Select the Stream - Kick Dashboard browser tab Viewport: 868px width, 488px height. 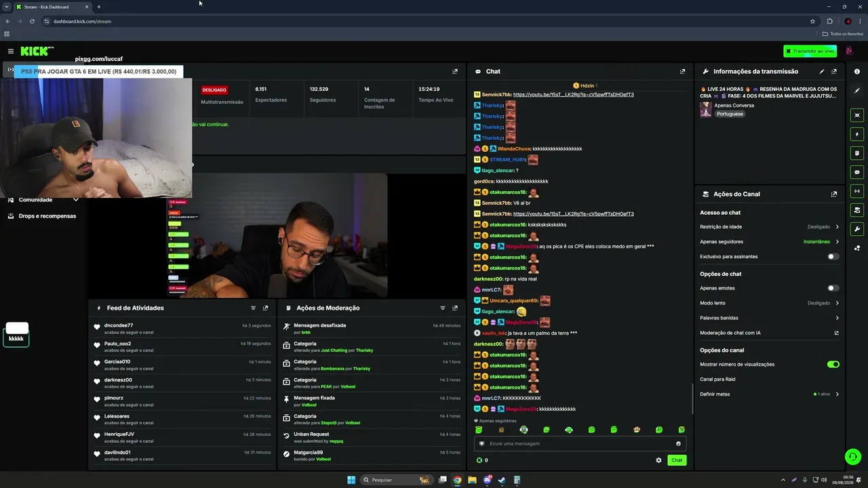[53, 7]
